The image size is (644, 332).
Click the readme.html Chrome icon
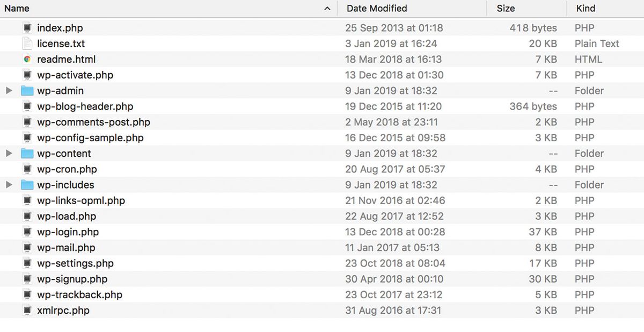point(27,59)
